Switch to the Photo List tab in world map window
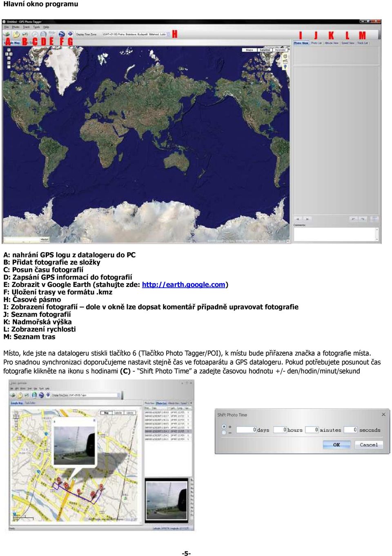Image resolution: width=392 pixels, height=556 pixels. (x=316, y=43)
